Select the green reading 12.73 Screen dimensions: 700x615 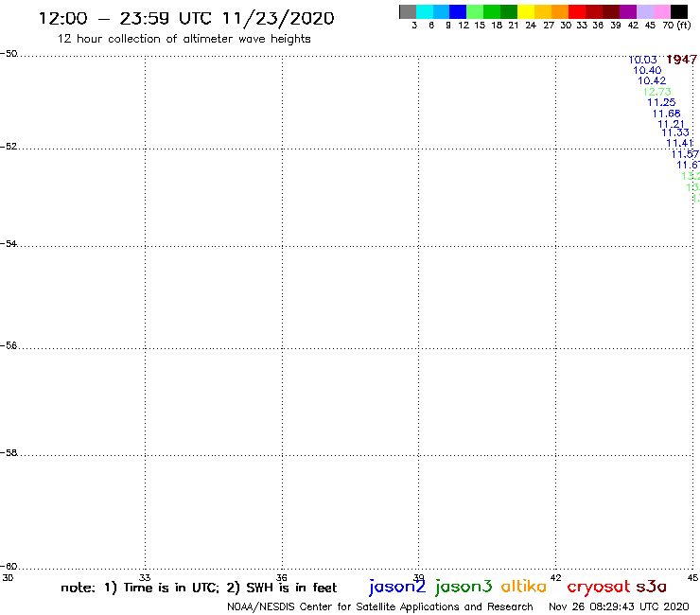coord(656,92)
